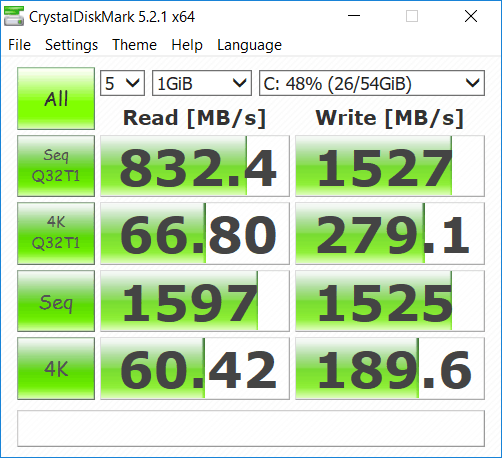The width and height of the screenshot is (502, 458).
Task: Start the Seq Q32T1 test
Action: (56, 166)
